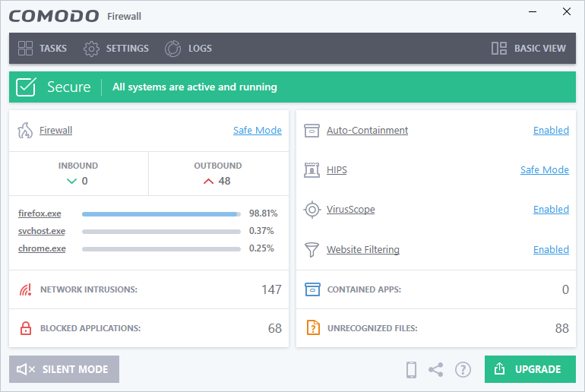The width and height of the screenshot is (585, 392).
Task: Click the 0.25% chrome traffic value
Action: [261, 248]
